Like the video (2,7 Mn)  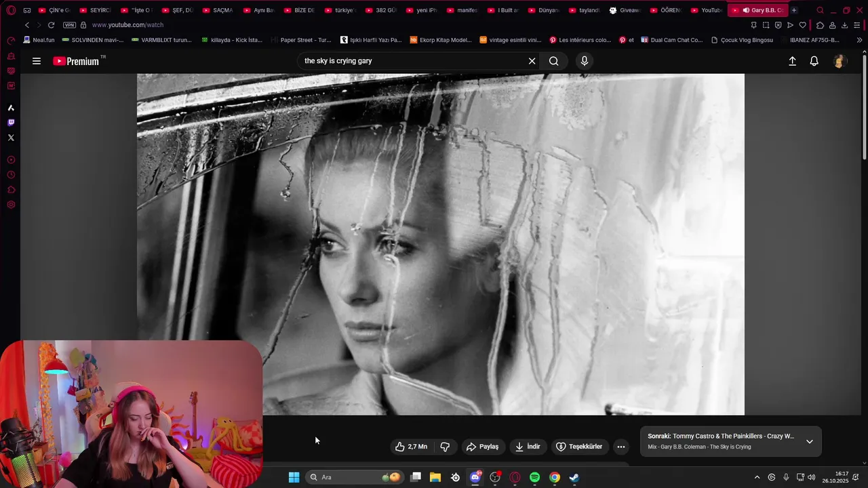tap(411, 447)
